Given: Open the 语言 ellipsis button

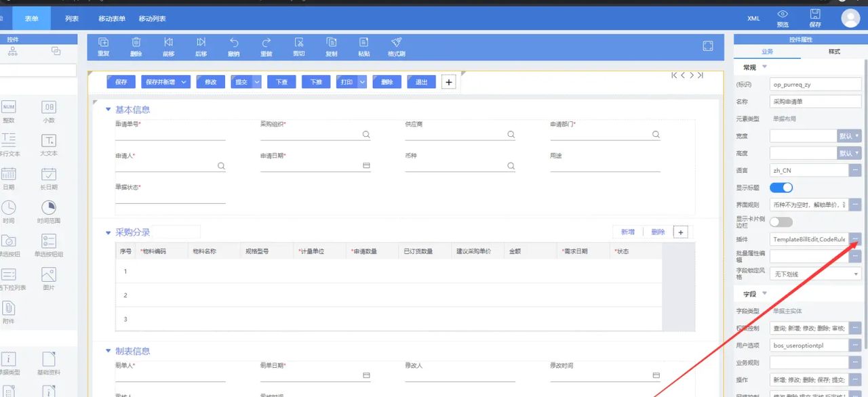Looking at the screenshot, I should [x=856, y=170].
